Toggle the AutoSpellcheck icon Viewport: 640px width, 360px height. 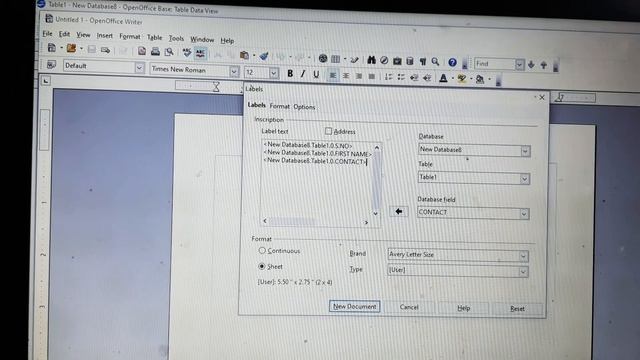point(200,53)
